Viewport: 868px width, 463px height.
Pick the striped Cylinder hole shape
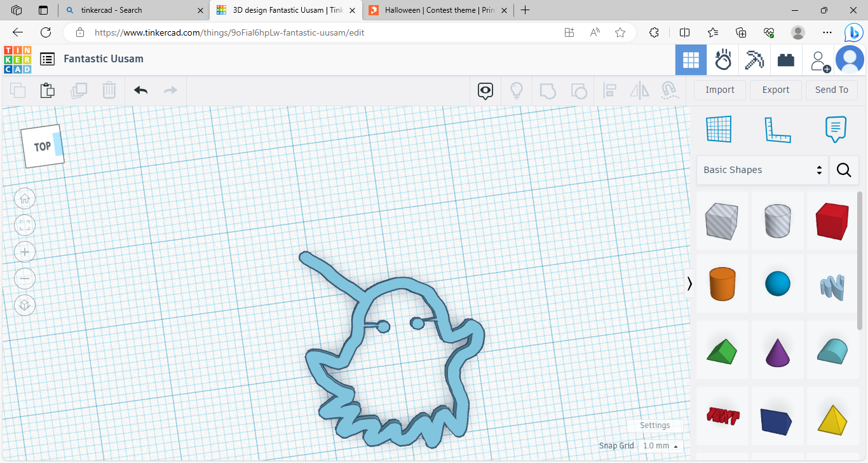(x=778, y=221)
